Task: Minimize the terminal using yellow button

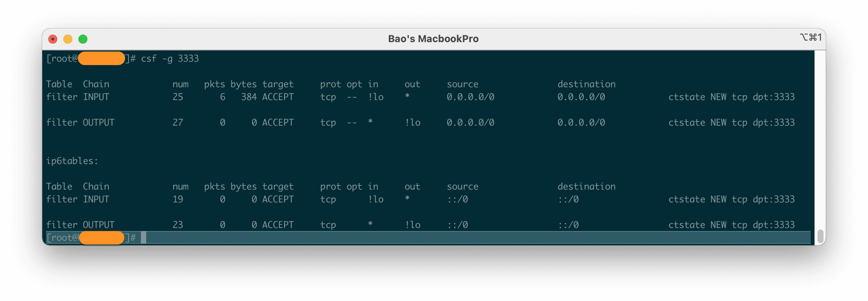Action: pos(68,39)
